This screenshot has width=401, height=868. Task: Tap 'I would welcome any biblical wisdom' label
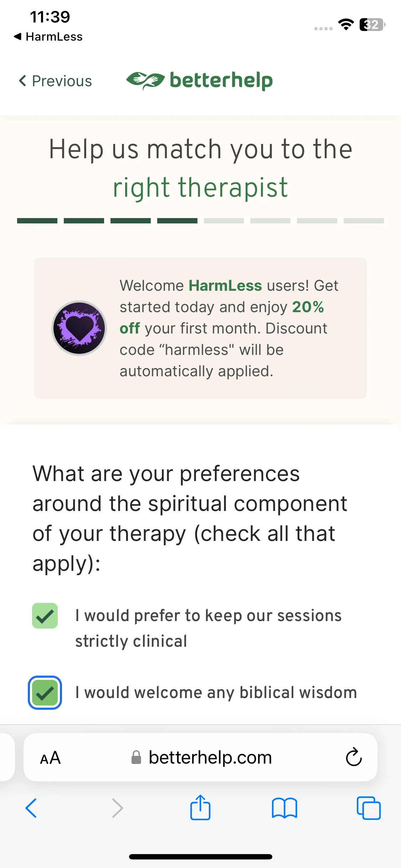pyautogui.click(x=216, y=693)
